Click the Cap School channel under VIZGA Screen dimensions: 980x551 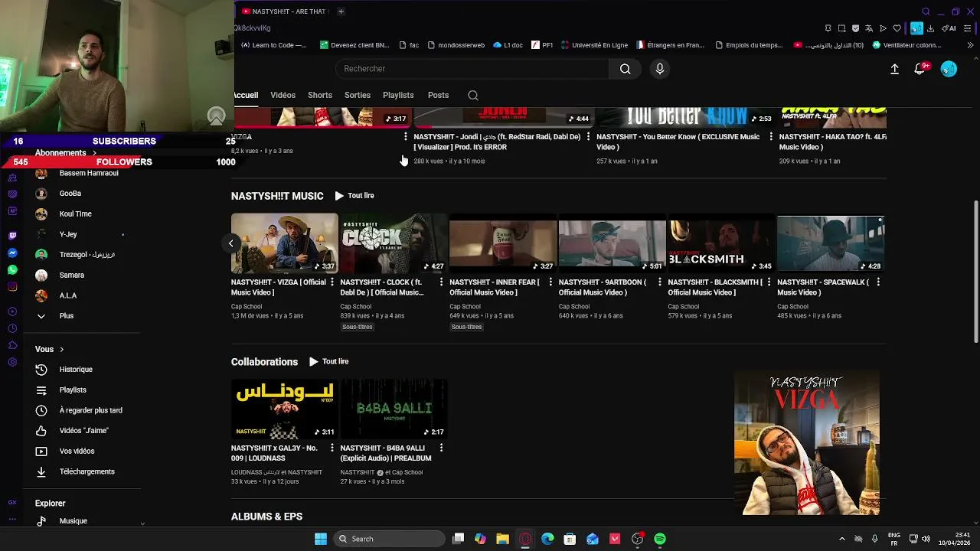pos(247,307)
